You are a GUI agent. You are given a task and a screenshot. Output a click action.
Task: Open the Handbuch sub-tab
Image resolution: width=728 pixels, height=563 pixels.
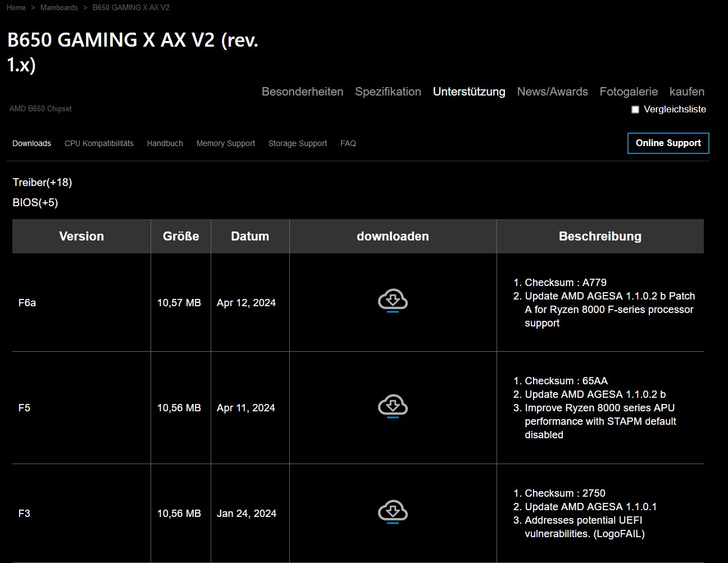165,143
